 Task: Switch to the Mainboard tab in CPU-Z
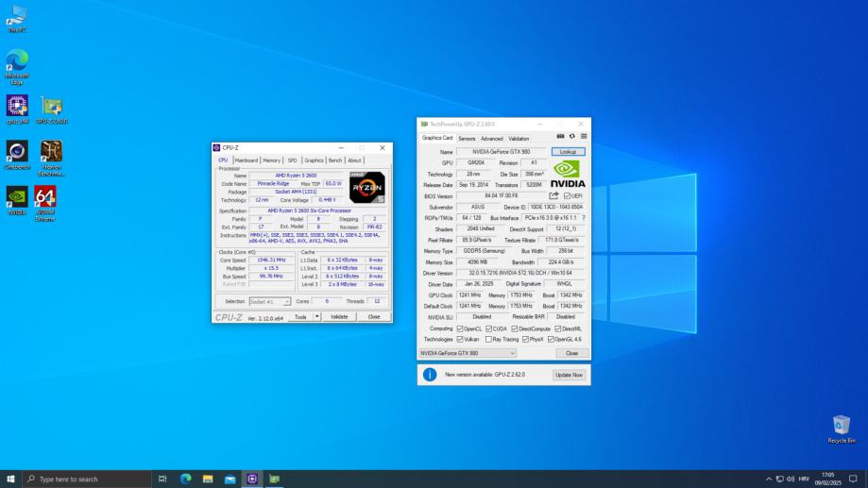pyautogui.click(x=247, y=160)
